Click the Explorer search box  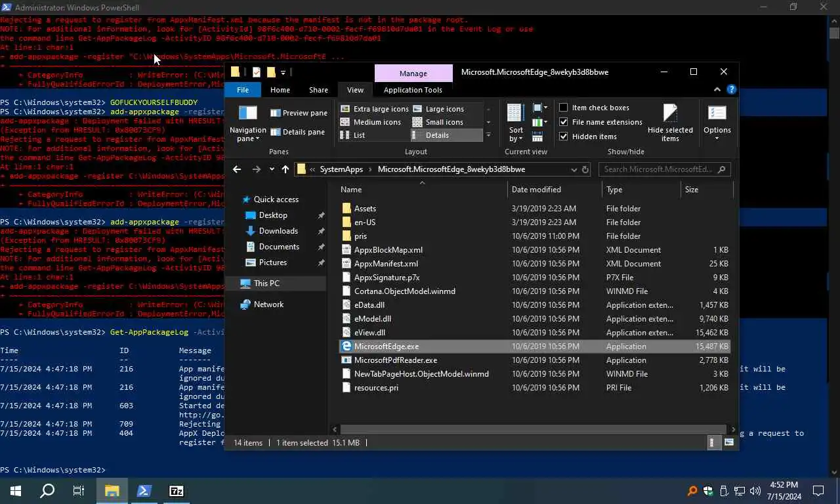click(x=664, y=169)
